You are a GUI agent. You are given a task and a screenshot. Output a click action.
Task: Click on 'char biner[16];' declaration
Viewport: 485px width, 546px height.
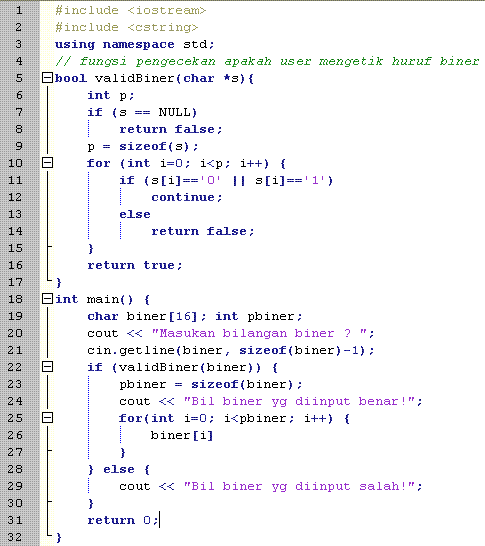click(x=147, y=316)
